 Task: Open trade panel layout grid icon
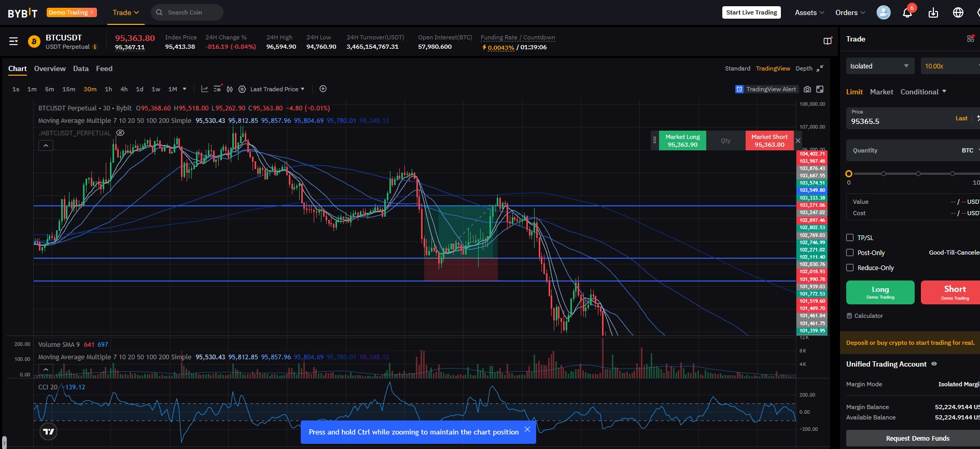click(x=971, y=39)
